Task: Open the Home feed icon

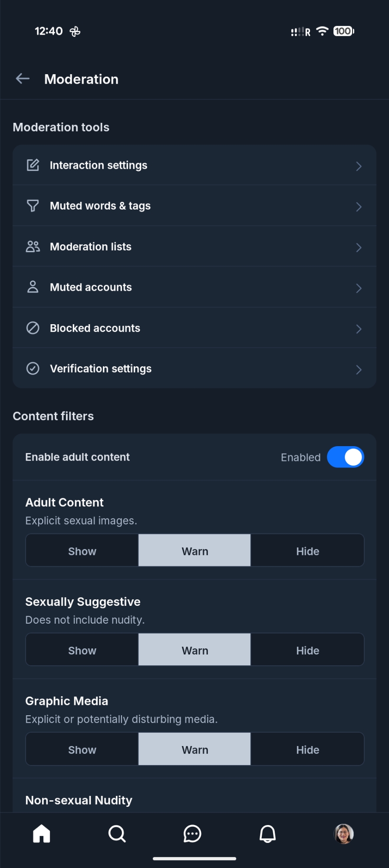Action: click(42, 834)
